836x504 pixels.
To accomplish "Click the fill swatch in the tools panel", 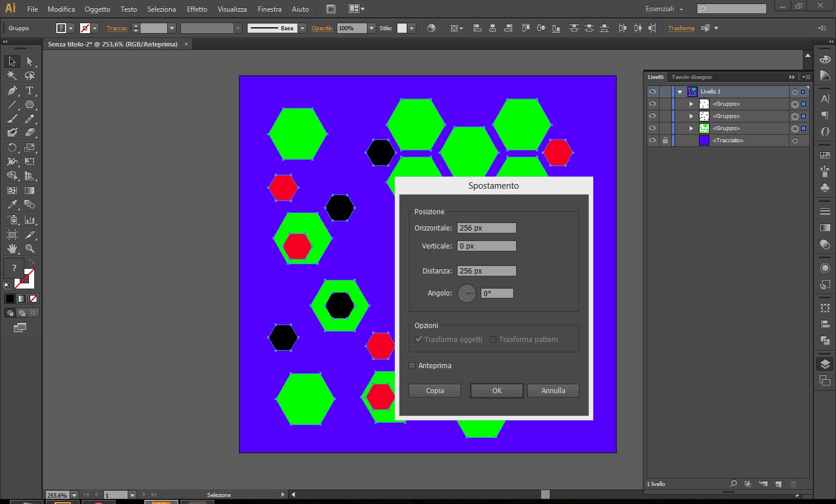I will point(14,268).
